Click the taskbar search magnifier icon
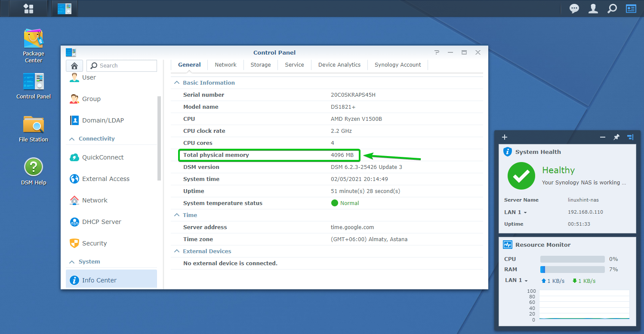The image size is (644, 334). pos(612,9)
